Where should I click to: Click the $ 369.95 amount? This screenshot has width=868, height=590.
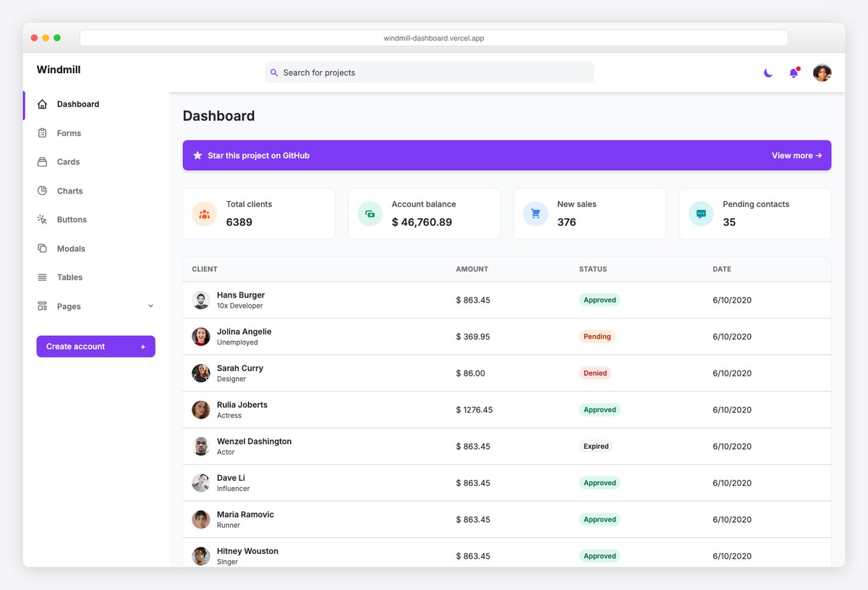[473, 337]
